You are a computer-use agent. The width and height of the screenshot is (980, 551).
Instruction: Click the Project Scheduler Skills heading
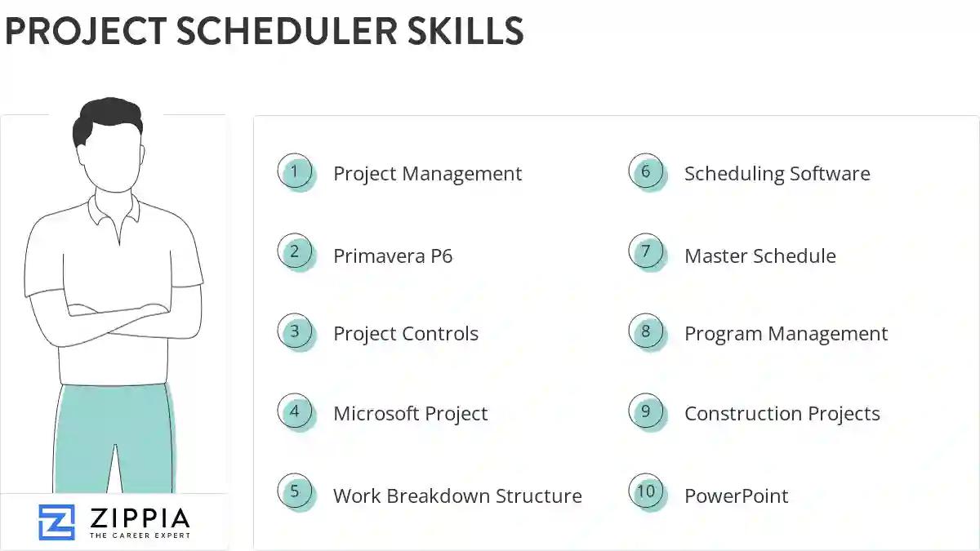click(264, 31)
